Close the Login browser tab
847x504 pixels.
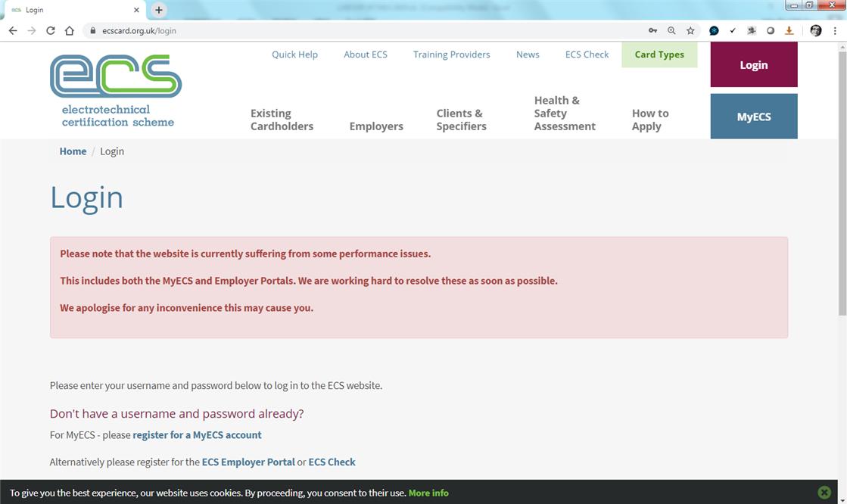137,10
